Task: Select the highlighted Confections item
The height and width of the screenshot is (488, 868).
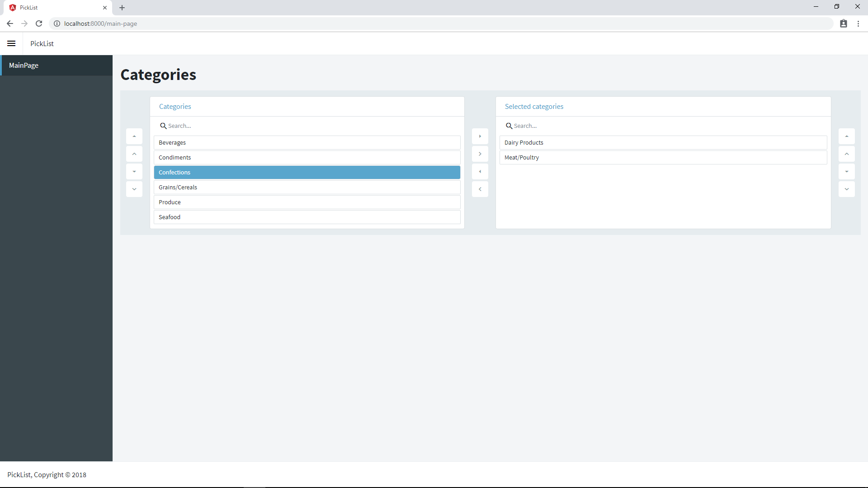Action: point(307,173)
